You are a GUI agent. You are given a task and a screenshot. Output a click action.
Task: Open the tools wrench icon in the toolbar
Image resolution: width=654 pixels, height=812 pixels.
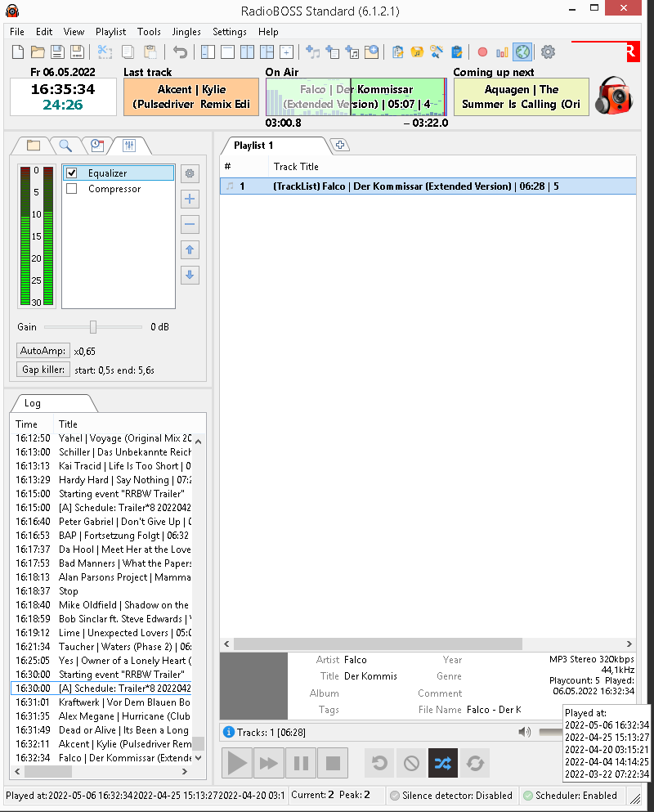coord(437,52)
